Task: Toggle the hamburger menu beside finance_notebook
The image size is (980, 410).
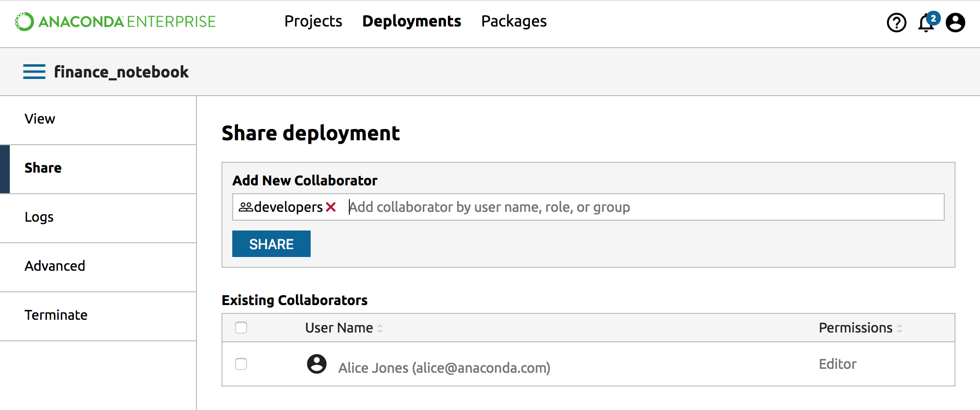Action: (34, 72)
